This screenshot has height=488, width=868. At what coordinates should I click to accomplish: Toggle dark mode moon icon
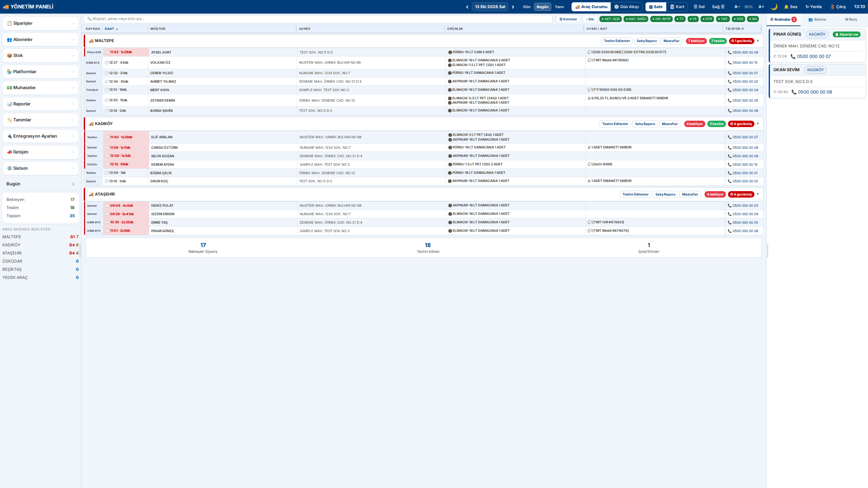coord(774,7)
